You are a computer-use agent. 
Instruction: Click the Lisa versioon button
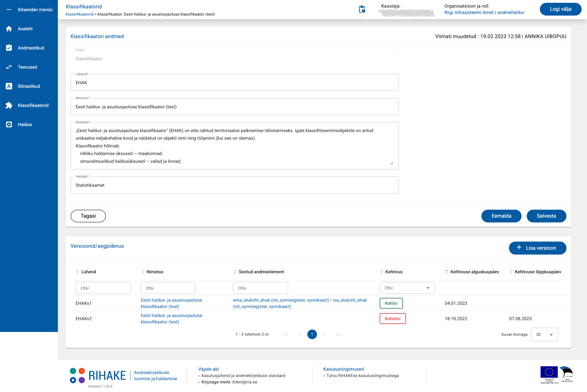(x=537, y=248)
